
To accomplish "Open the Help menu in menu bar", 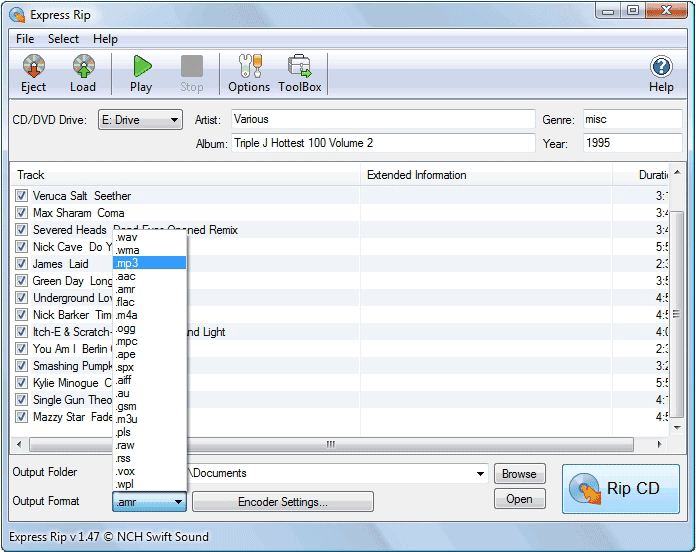I will point(105,39).
